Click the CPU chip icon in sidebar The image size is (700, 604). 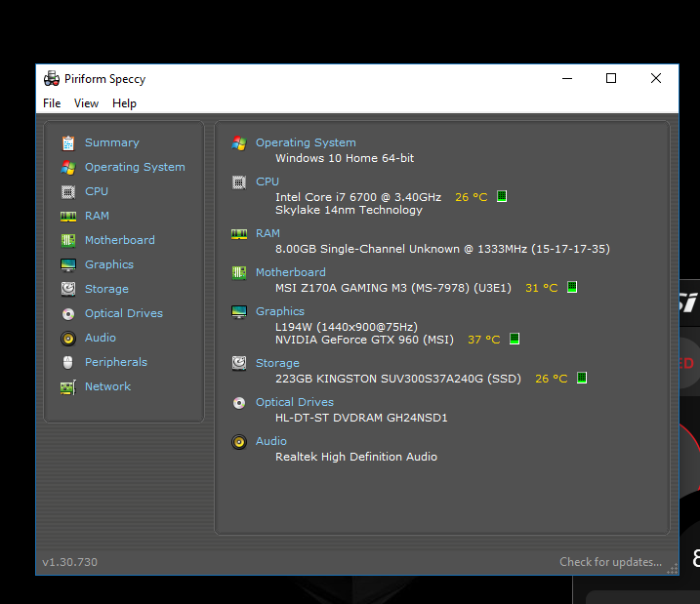[68, 192]
